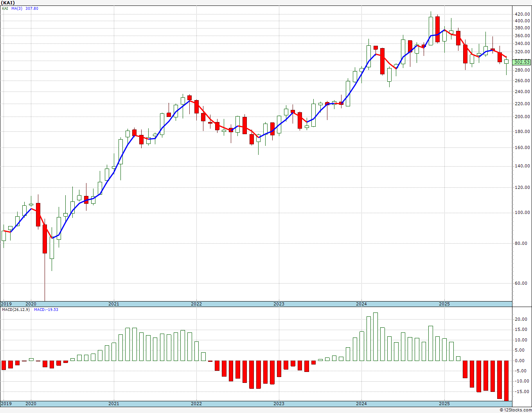Click the KAI legend label
The height and width of the screenshot is (413, 532).
5,9
